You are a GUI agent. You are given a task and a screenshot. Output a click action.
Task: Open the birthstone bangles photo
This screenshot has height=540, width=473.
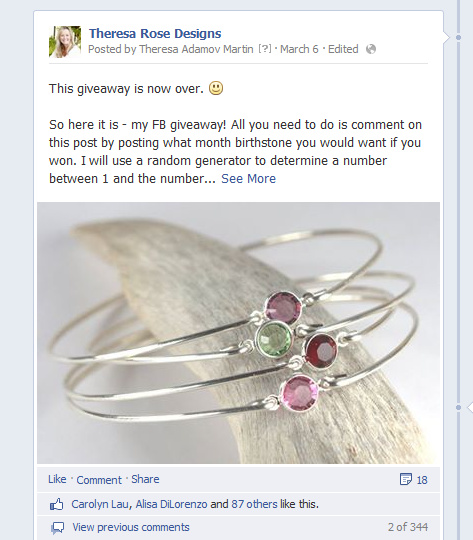click(x=238, y=333)
